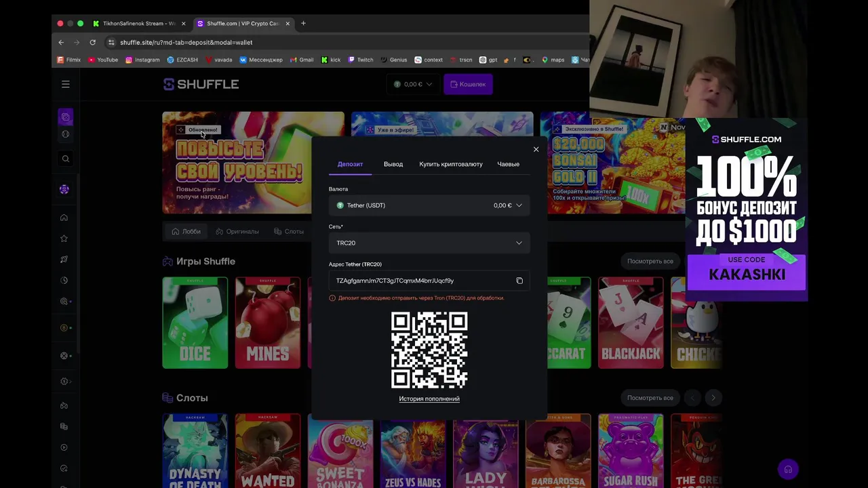Viewport: 868px width, 488px height.
Task: Go to the home icon in sidebar
Action: tap(64, 218)
